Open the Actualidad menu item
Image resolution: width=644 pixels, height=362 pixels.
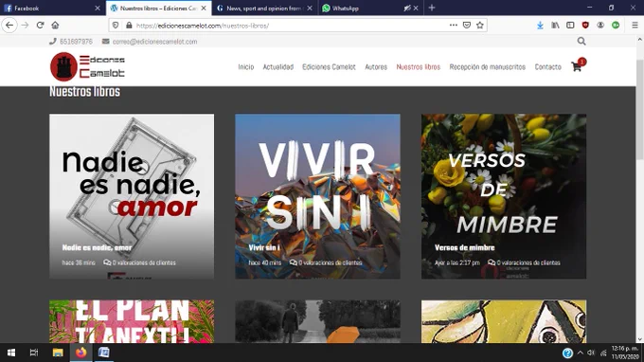pyautogui.click(x=278, y=67)
